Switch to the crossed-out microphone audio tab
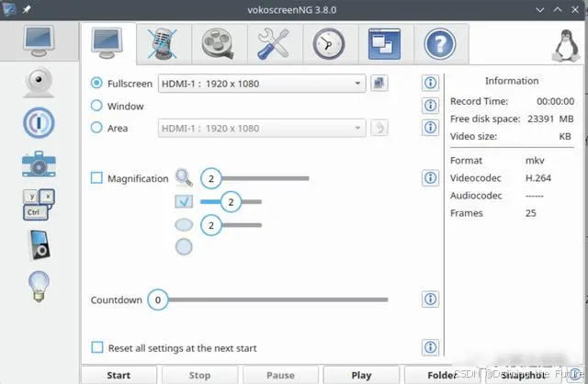The width and height of the screenshot is (588, 384). pos(163,44)
